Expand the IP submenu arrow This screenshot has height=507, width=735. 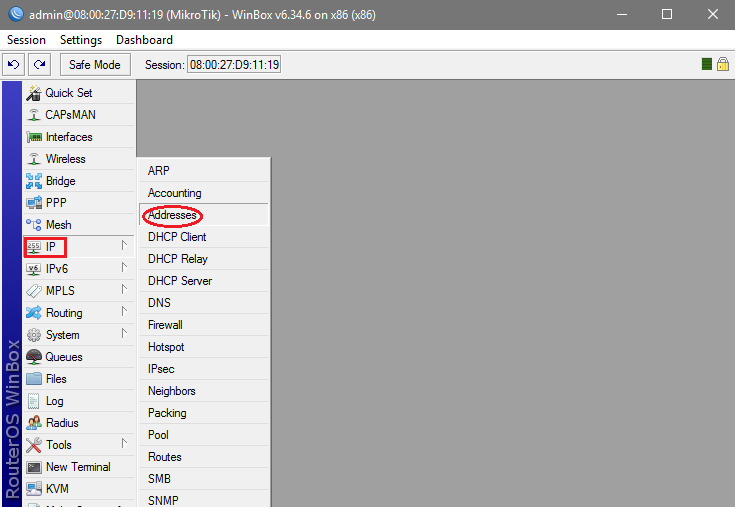coord(124,245)
